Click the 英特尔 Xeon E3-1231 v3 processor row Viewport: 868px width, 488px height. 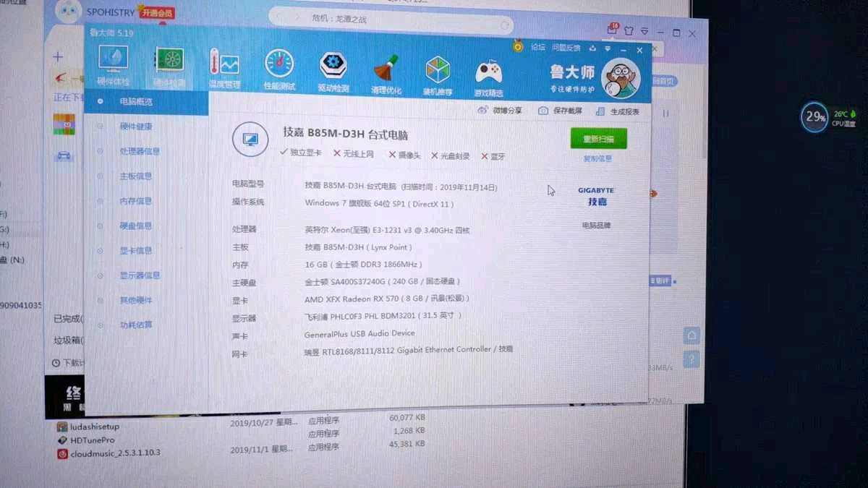click(x=387, y=230)
